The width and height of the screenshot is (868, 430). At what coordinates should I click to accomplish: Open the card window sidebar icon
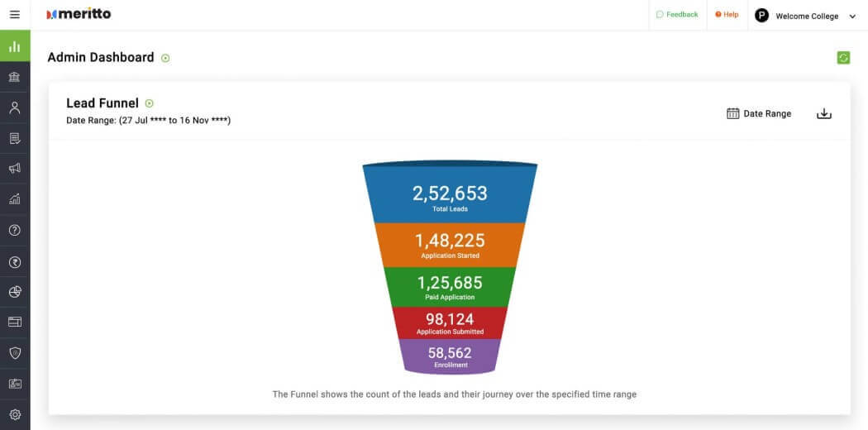click(x=15, y=322)
